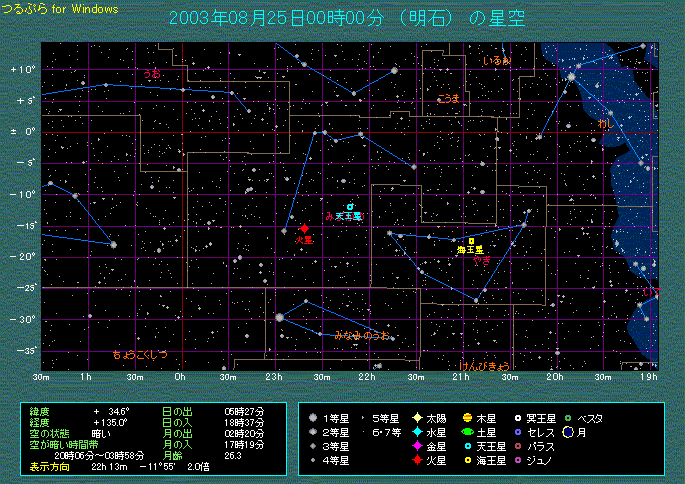This screenshot has width=685, height=484.
Task: Click the bright star in みなみのうお constellation
Action: pyautogui.click(x=279, y=317)
